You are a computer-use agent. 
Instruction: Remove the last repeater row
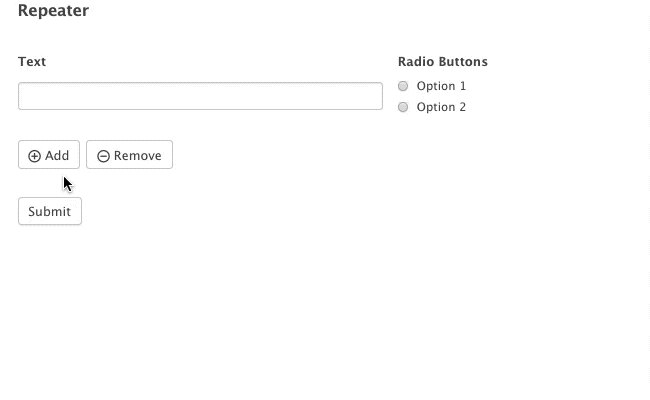[x=129, y=155]
